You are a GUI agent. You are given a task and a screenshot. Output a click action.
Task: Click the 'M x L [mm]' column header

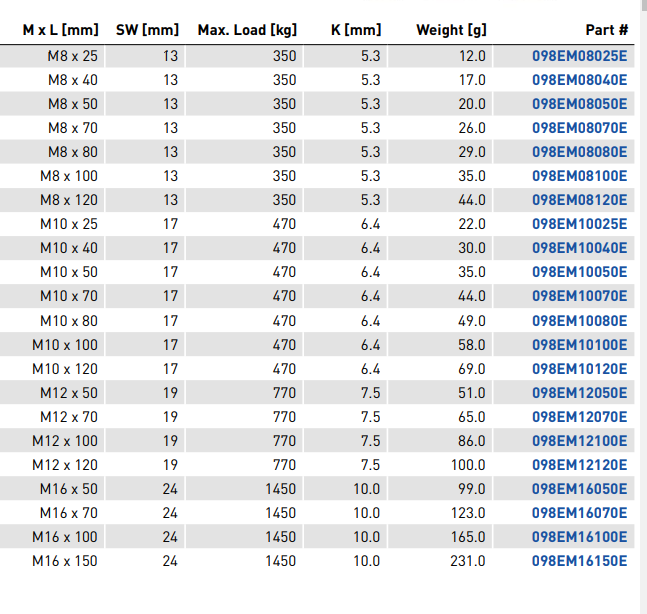click(60, 30)
